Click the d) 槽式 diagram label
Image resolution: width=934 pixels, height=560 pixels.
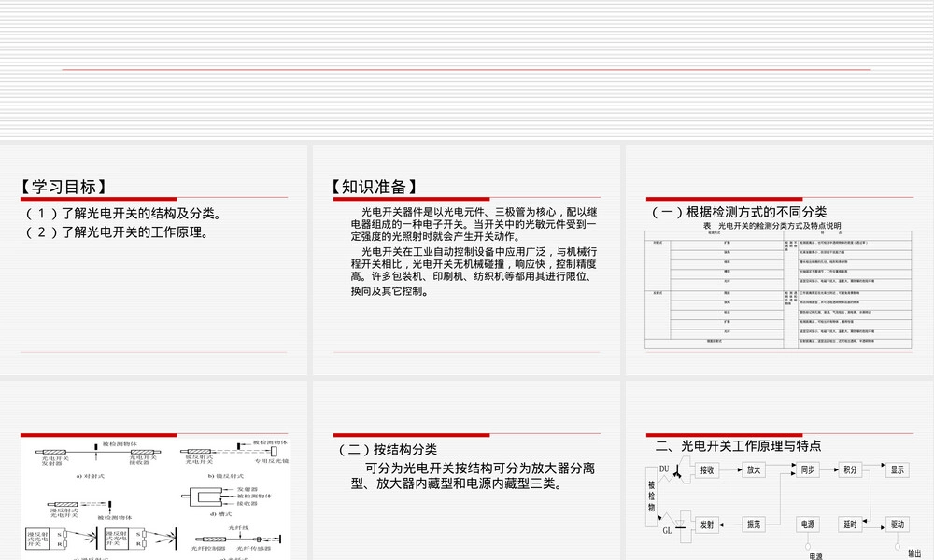[221, 514]
